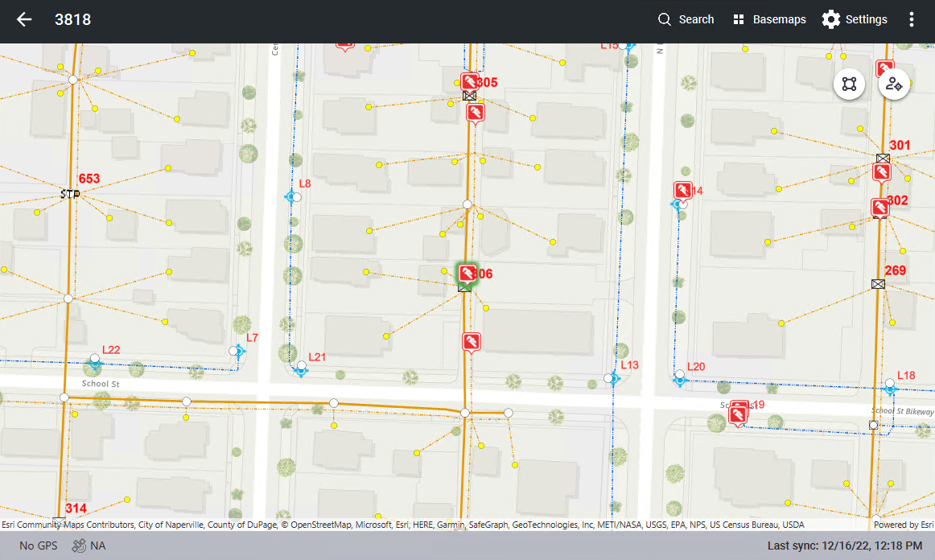
Task: Open the three-dot overflow menu
Action: pos(911,19)
